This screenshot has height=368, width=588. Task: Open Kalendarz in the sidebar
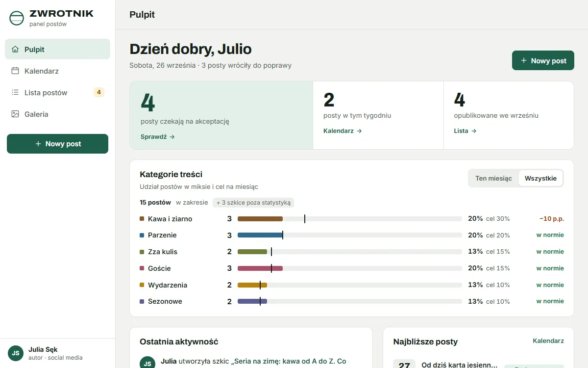tap(57, 71)
